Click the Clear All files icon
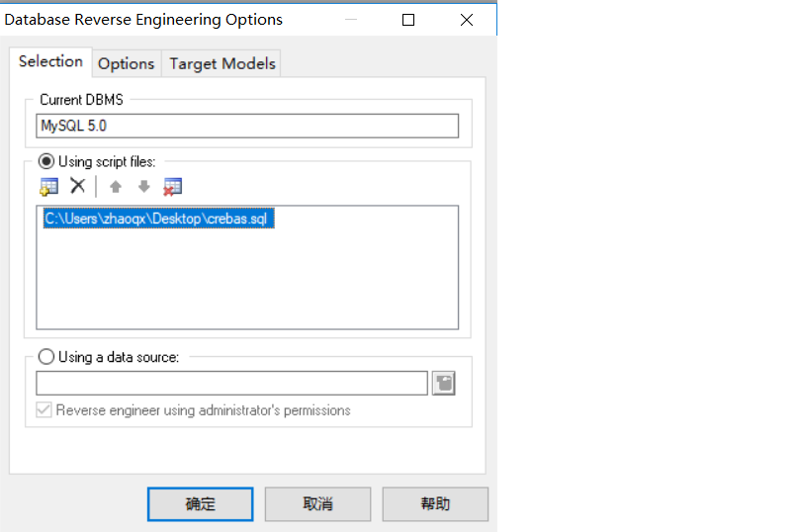799x532 pixels. 172,187
